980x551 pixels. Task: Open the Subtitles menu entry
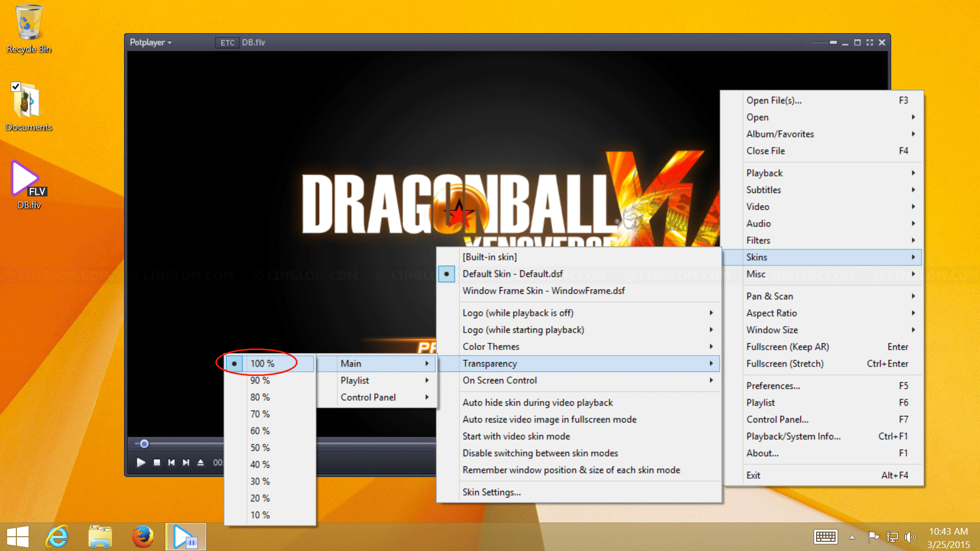point(822,190)
